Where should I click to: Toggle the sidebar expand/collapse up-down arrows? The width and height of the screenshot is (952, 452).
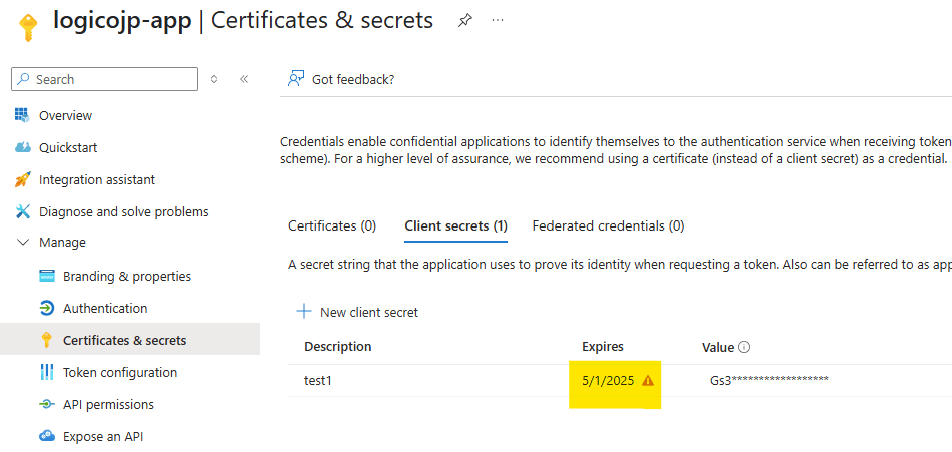point(214,79)
